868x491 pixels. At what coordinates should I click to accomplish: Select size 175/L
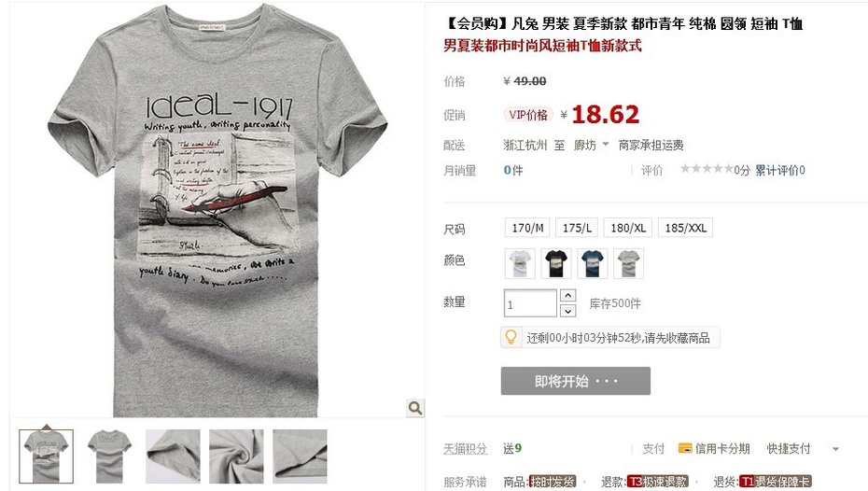[577, 228]
